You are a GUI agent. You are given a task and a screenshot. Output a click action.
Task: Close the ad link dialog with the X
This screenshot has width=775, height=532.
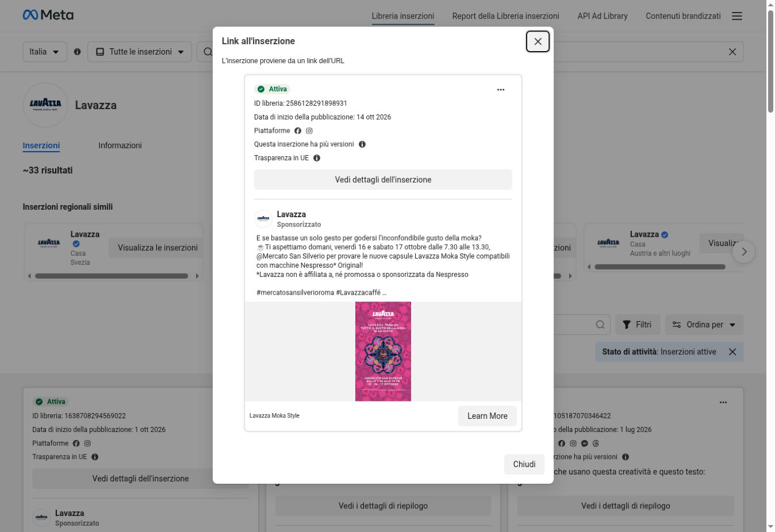(x=538, y=41)
